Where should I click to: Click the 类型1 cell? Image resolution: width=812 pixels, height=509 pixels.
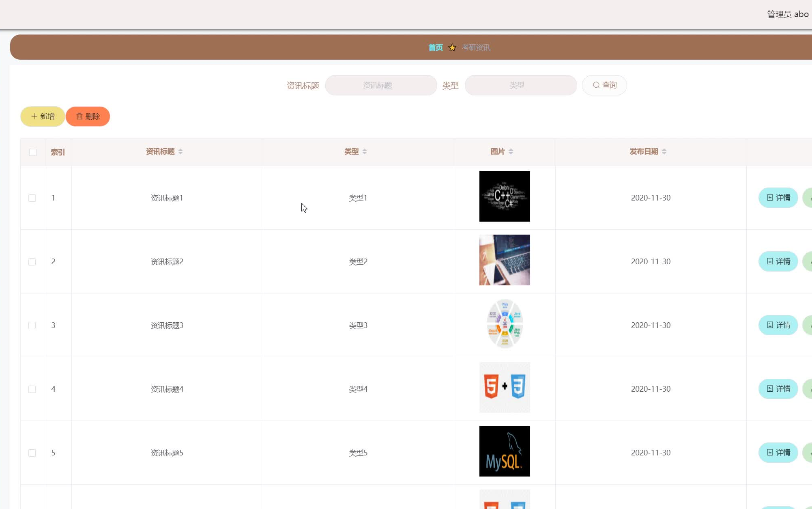358,198
